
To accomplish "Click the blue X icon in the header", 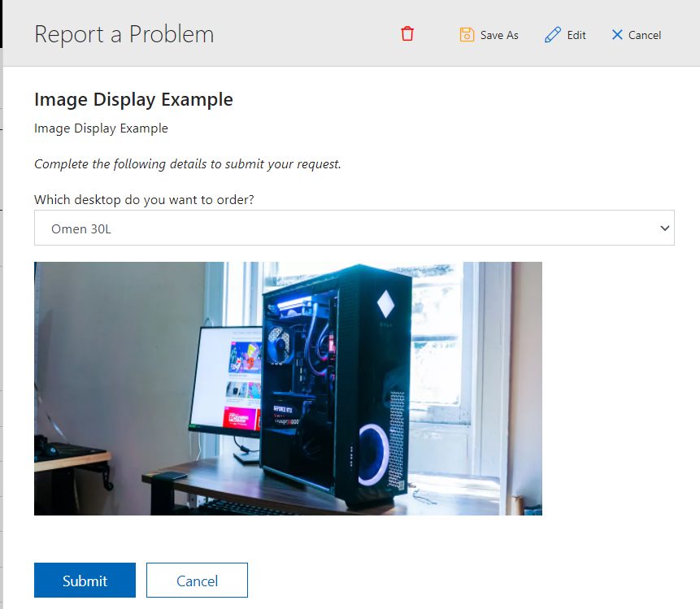I will pos(617,34).
